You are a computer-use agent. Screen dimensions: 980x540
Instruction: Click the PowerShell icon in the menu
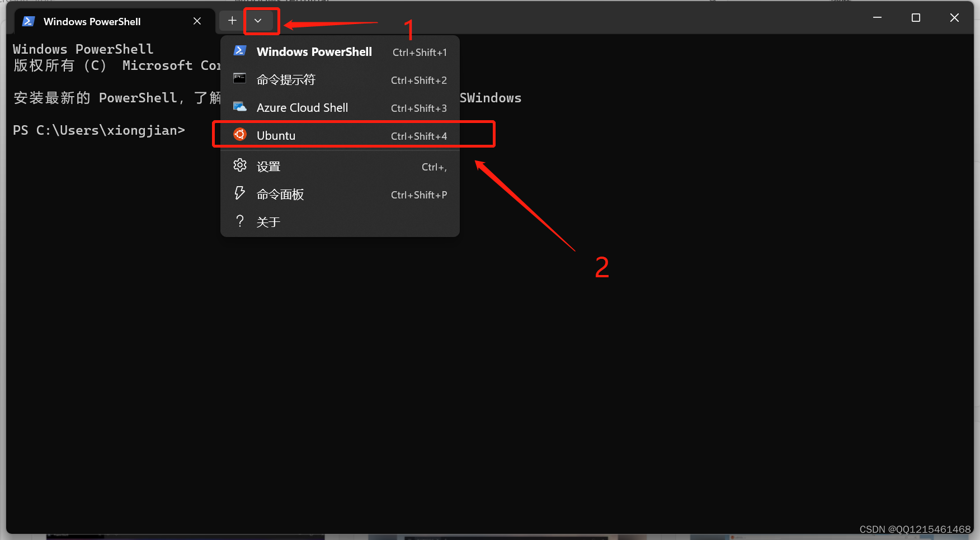pos(240,51)
